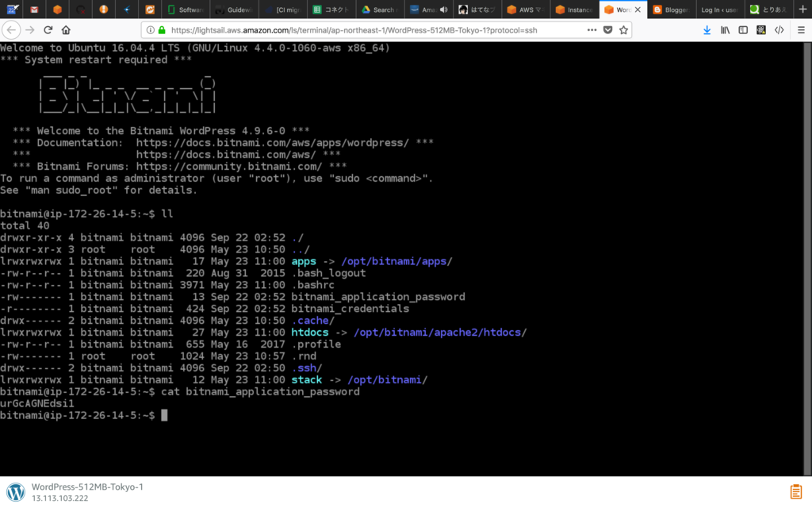Click the community.bitnami.com forum URL
812x508 pixels.
click(x=229, y=167)
